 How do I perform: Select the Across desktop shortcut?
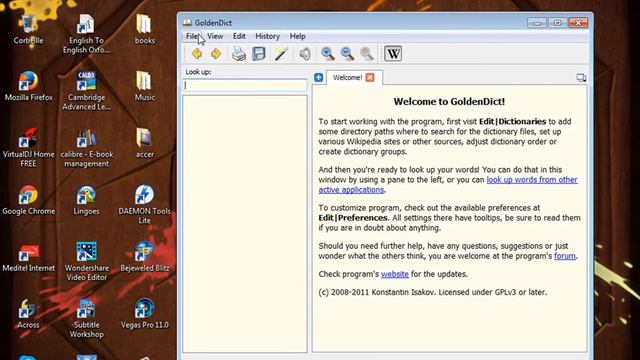click(28, 313)
